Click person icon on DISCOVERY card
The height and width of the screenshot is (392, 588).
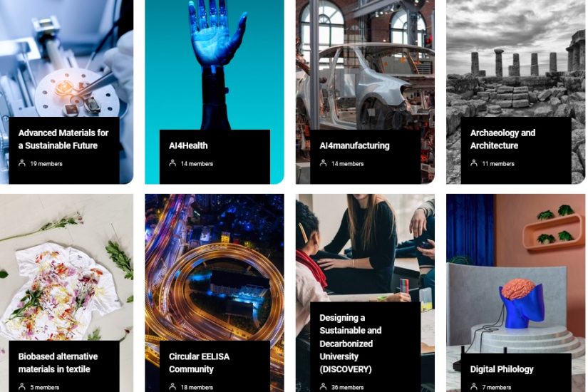tap(324, 387)
